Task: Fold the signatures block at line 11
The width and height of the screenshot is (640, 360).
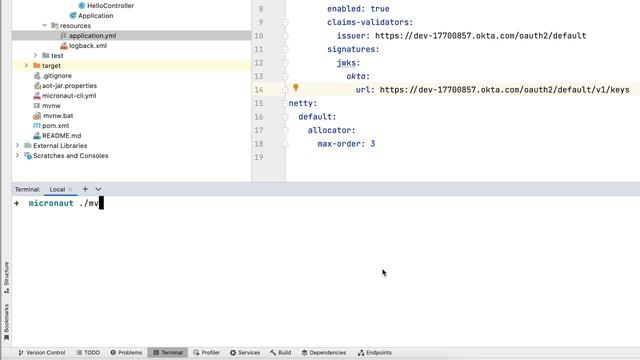Action: click(x=285, y=49)
